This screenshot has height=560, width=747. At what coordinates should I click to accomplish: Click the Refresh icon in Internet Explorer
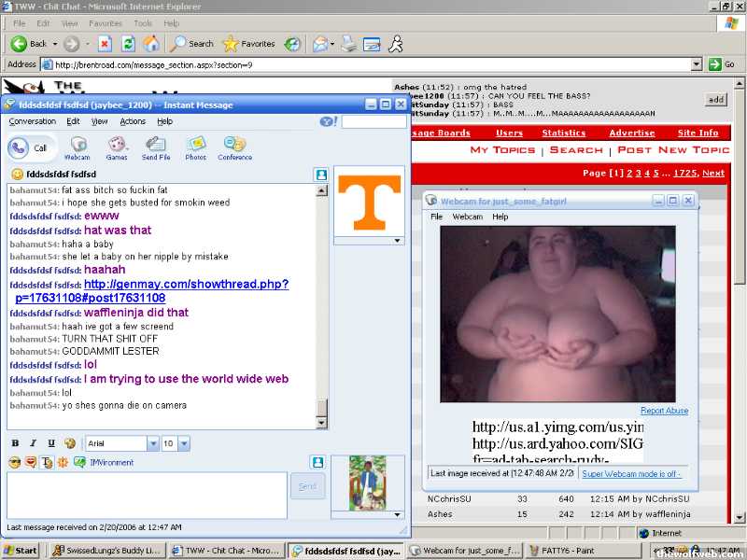128,44
